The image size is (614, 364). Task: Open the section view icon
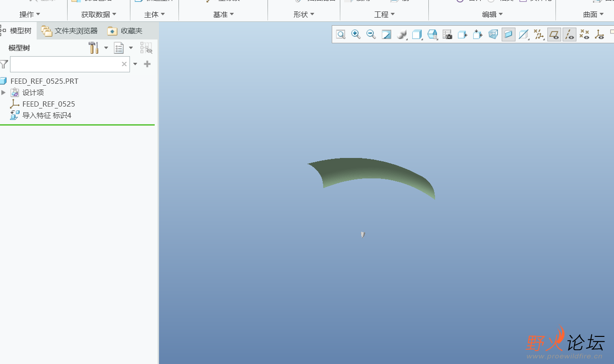(524, 34)
